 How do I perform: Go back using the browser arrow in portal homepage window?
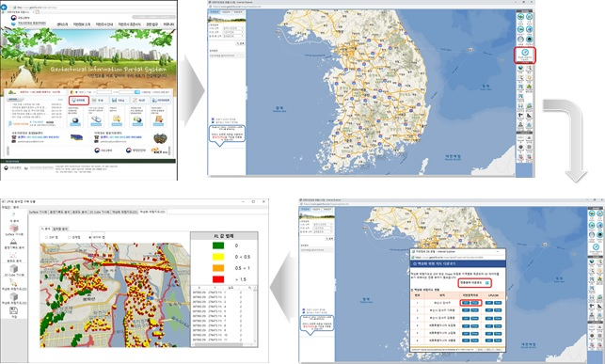pyautogui.click(x=4, y=7)
